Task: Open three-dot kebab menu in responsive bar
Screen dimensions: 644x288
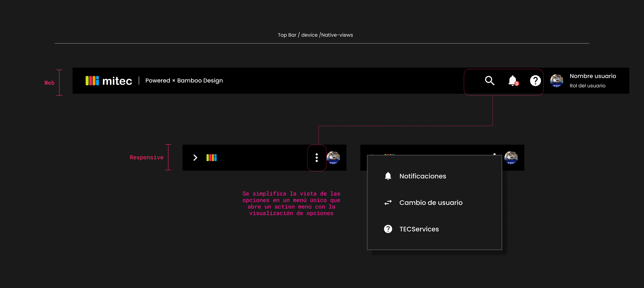Action: (x=317, y=158)
